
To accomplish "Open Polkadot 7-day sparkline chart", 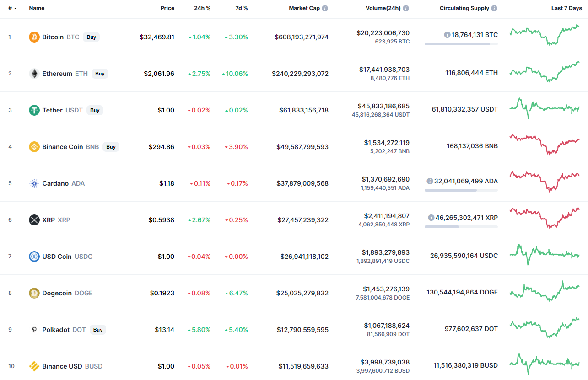I will pyautogui.click(x=545, y=328).
